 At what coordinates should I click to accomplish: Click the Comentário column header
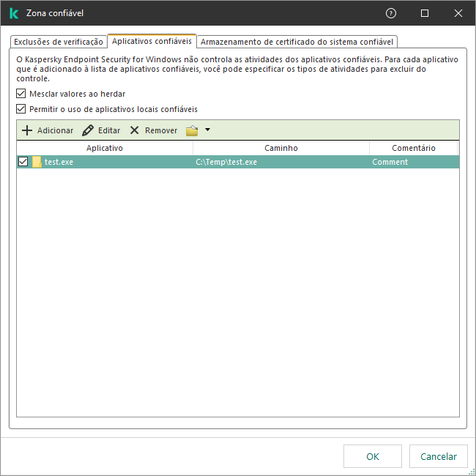click(x=414, y=148)
